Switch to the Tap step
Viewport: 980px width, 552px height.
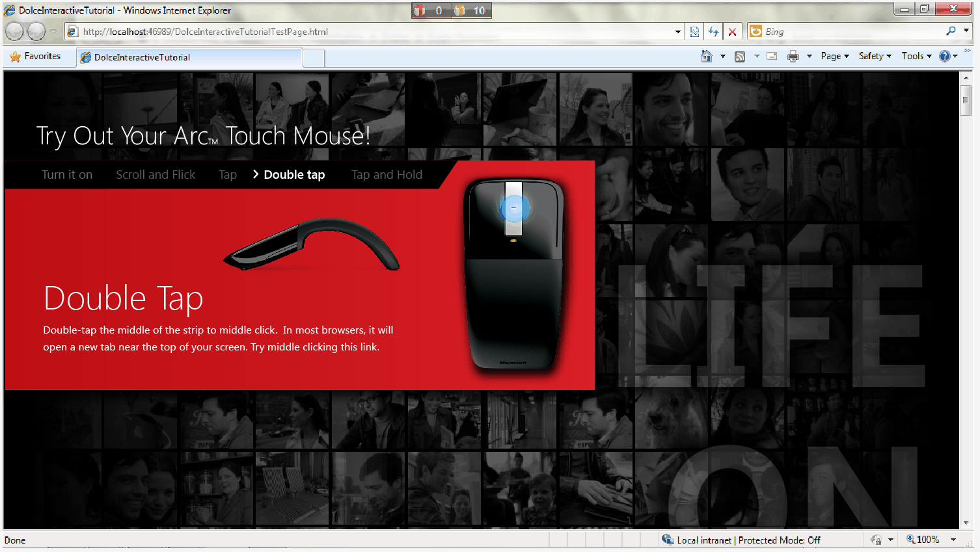coord(228,175)
